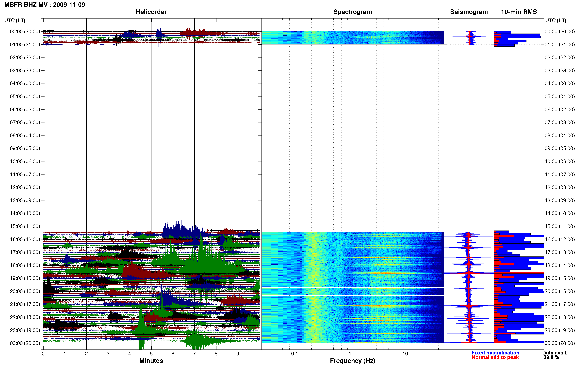Click the 7 tick on the Minutes axis
The image size is (588, 368).
coord(195,354)
